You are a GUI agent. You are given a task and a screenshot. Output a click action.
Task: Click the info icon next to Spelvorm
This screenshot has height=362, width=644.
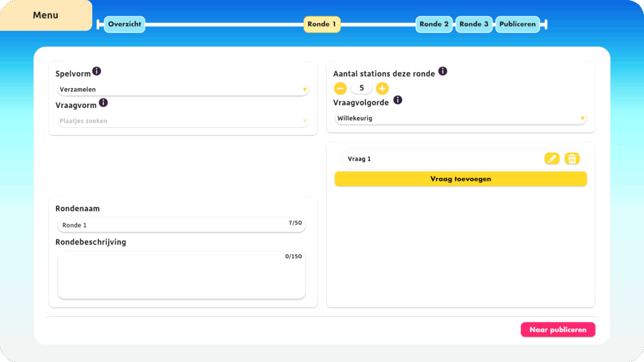click(x=96, y=71)
